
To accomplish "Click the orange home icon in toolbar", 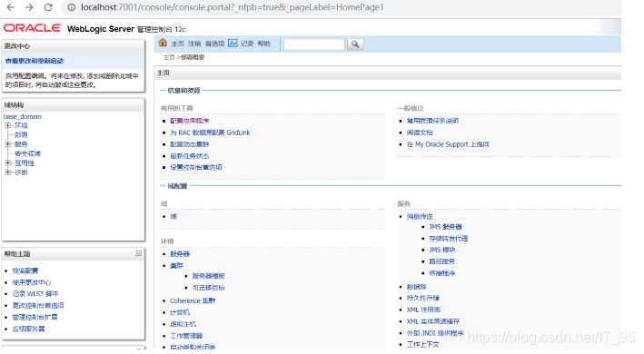I will (163, 43).
